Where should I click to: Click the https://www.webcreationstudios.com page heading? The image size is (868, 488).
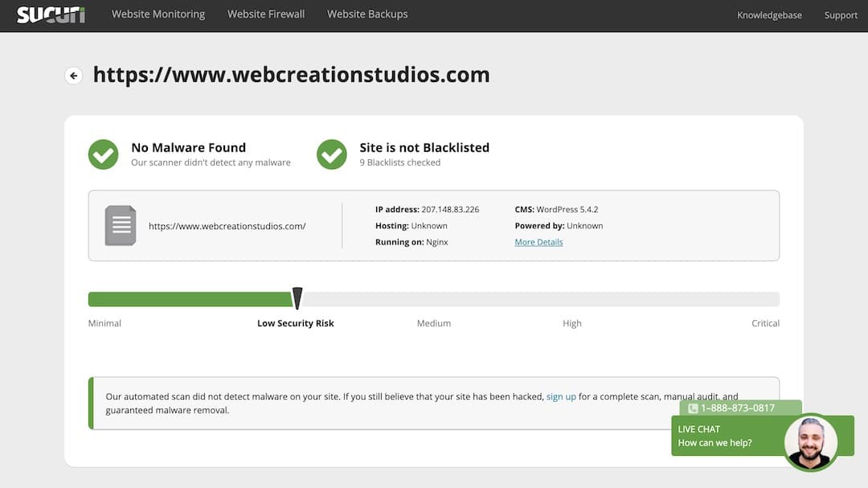(x=291, y=75)
